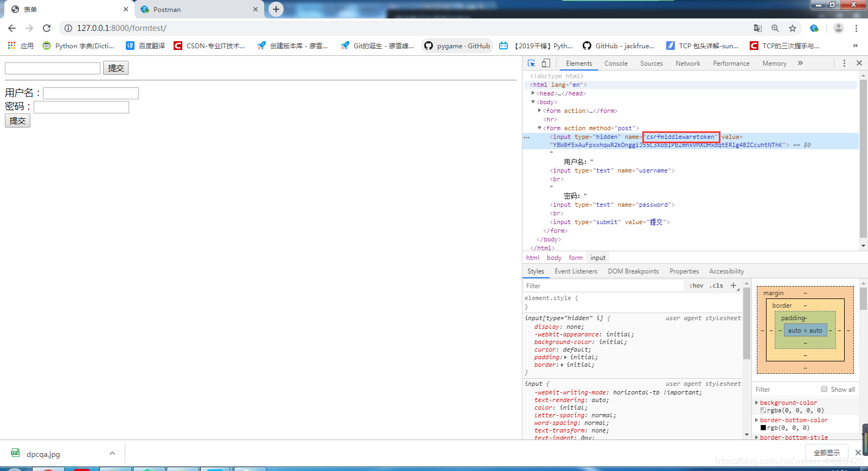Click the top unlabeled text input

[x=53, y=68]
